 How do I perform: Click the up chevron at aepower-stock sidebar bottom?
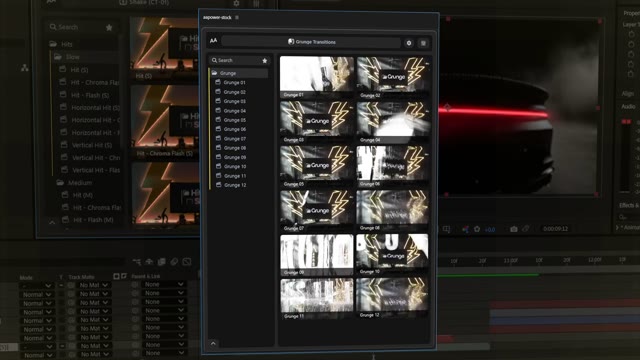pyautogui.click(x=213, y=344)
